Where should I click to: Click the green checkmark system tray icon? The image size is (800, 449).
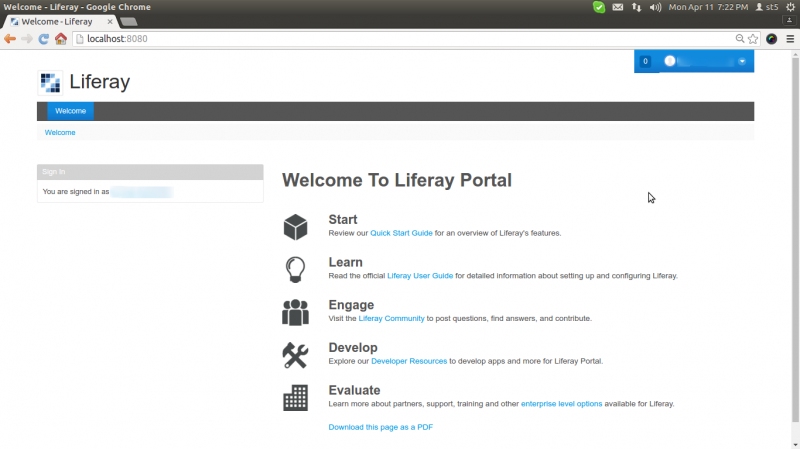click(599, 7)
